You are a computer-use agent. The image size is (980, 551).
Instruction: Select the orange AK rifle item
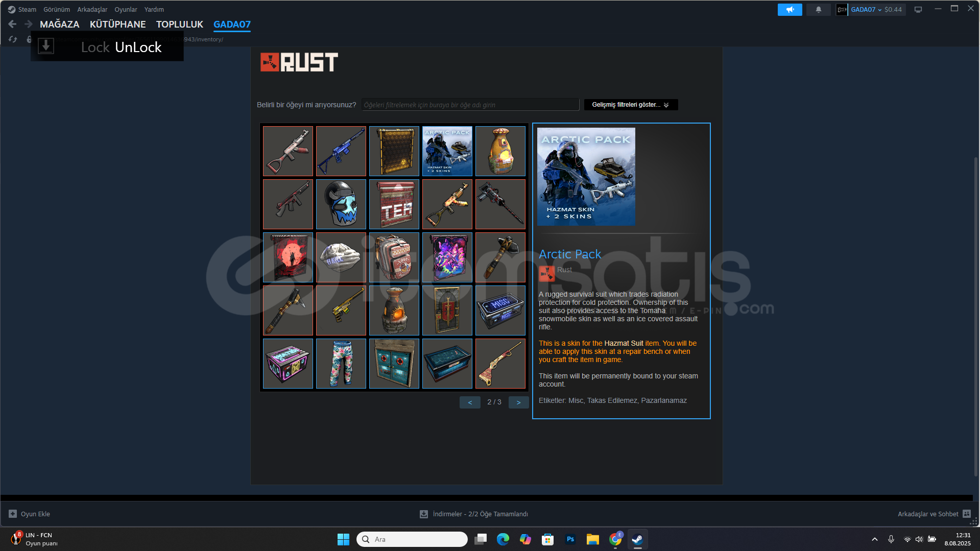[447, 204]
